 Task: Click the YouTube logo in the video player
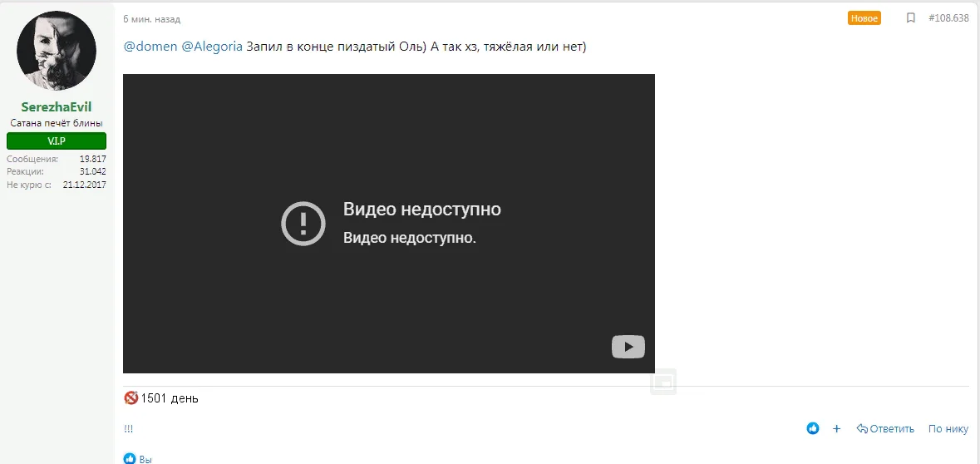click(x=628, y=347)
